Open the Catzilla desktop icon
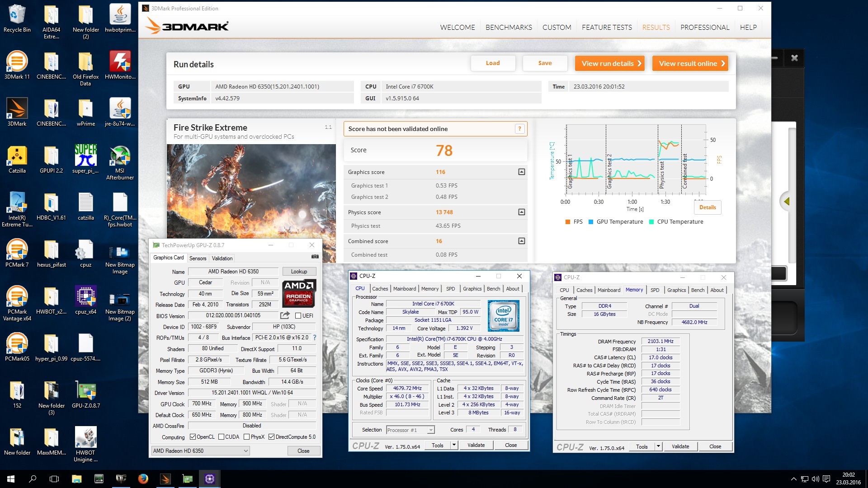The height and width of the screenshot is (488, 868). (17, 160)
